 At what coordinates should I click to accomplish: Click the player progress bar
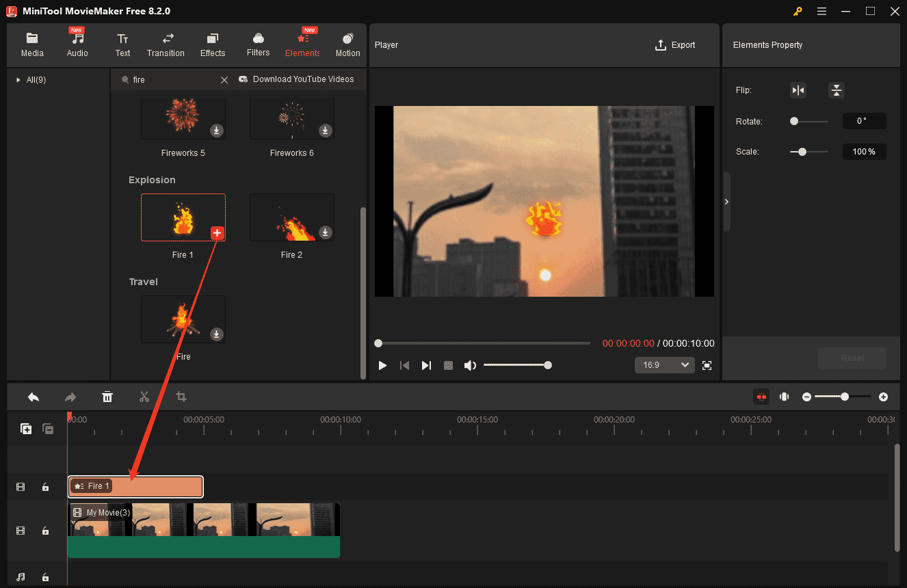tap(482, 343)
